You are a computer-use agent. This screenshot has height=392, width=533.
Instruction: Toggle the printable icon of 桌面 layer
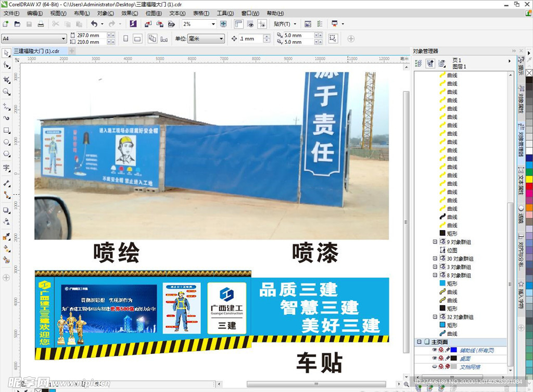(x=441, y=358)
